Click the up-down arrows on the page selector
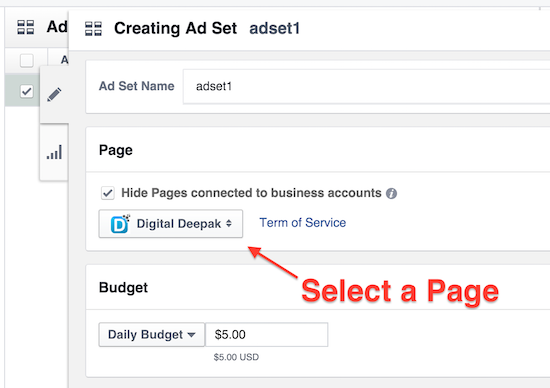Image resolution: width=550 pixels, height=388 pixels. 229,223
